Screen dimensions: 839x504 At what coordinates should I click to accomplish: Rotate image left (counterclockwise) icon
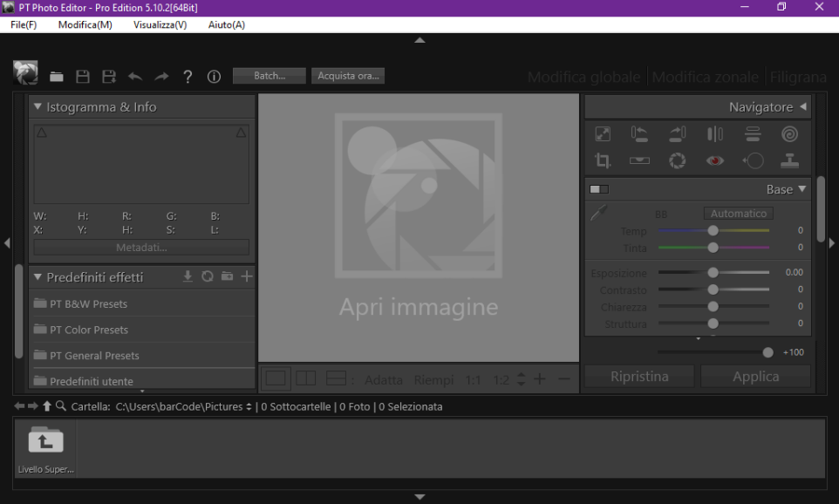[x=639, y=133]
